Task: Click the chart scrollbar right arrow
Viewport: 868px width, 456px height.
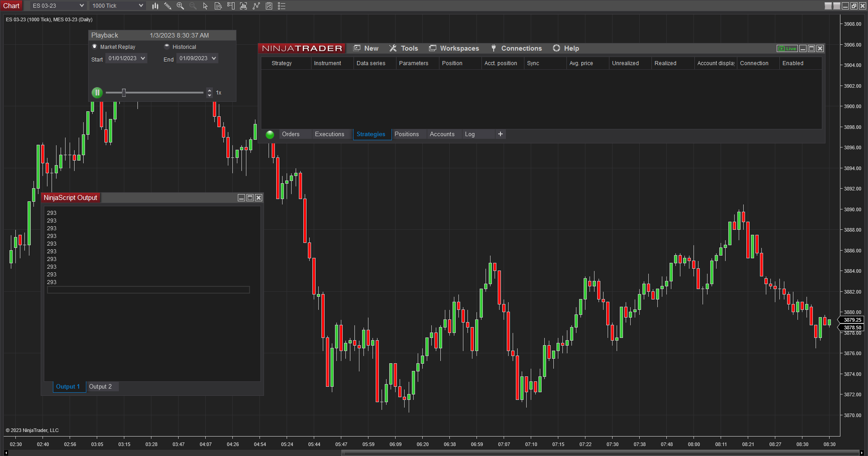Action: click(x=862, y=453)
